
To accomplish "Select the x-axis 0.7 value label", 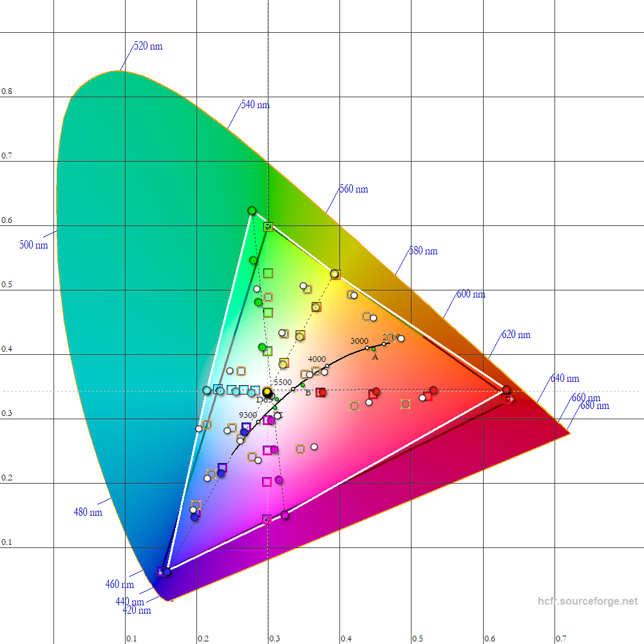I will [562, 639].
